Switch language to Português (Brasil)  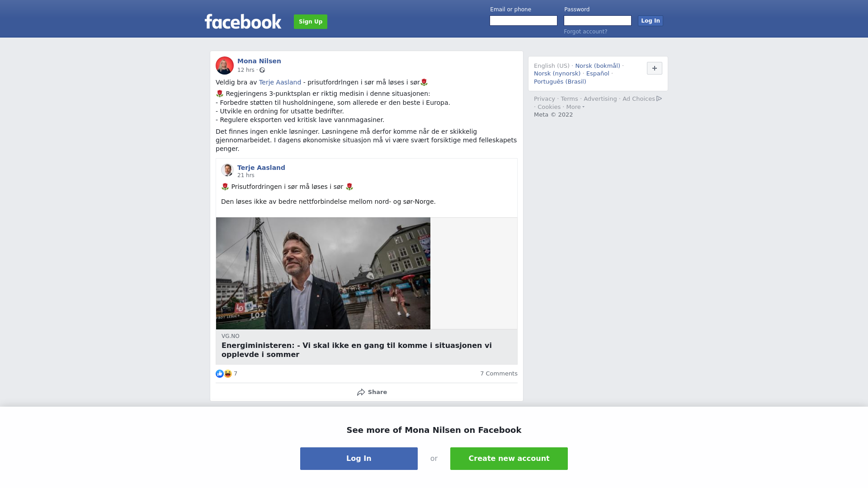560,82
